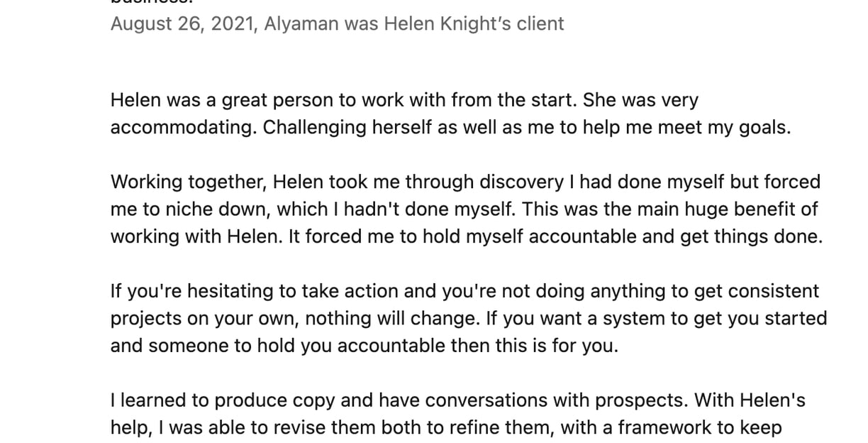
Task: Click the words 'get things done' ending the second paragraph
Action: click(751, 237)
